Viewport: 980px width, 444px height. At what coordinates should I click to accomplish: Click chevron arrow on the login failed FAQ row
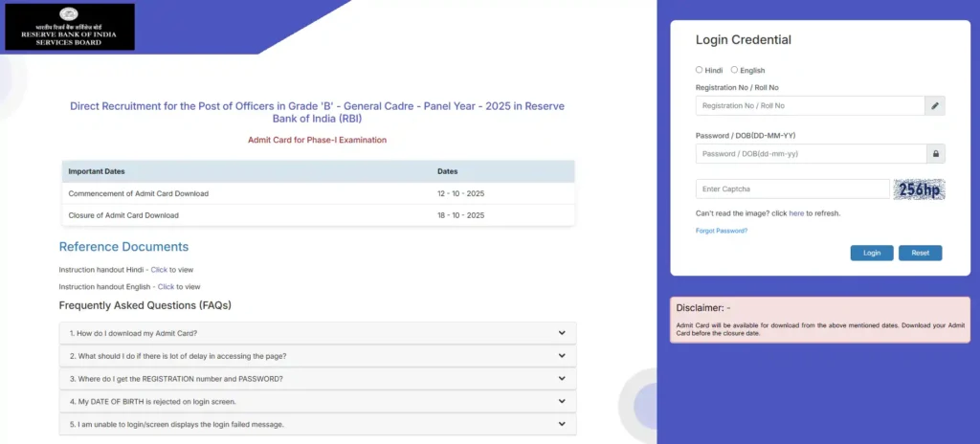coord(562,424)
